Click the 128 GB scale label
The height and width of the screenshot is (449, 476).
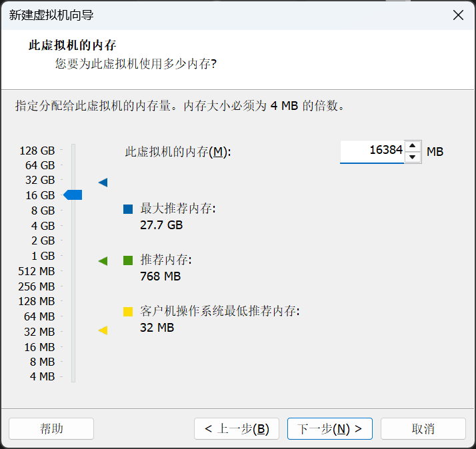37,151
